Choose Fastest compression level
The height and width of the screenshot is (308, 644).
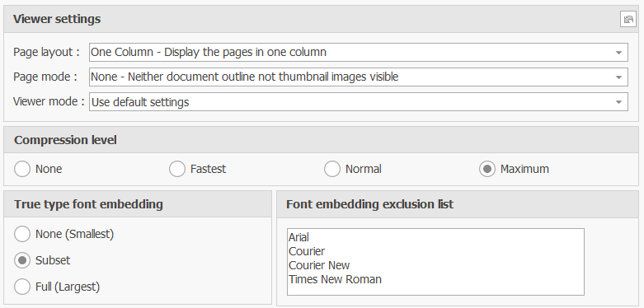point(177,169)
